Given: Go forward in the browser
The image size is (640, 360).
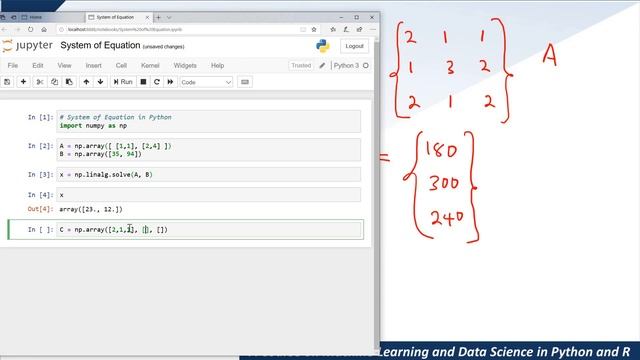Looking at the screenshot, I should pos(18,29).
